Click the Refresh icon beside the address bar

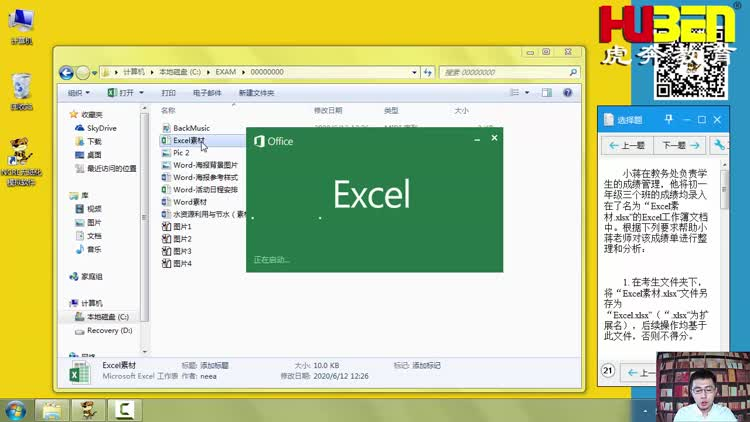427,72
